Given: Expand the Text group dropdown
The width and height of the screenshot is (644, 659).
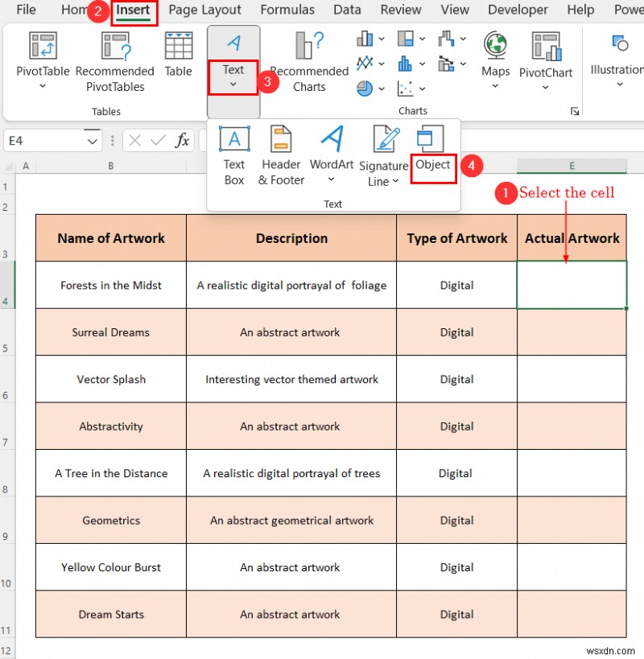Looking at the screenshot, I should (x=233, y=84).
